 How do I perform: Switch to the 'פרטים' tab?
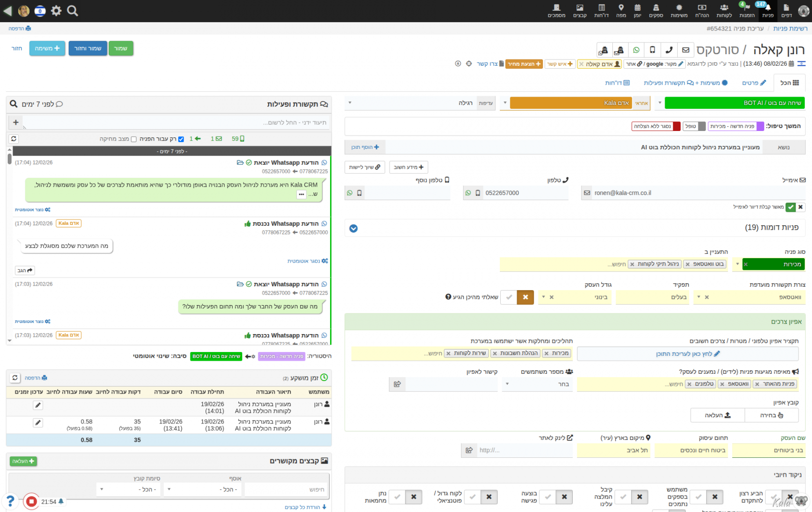click(754, 83)
